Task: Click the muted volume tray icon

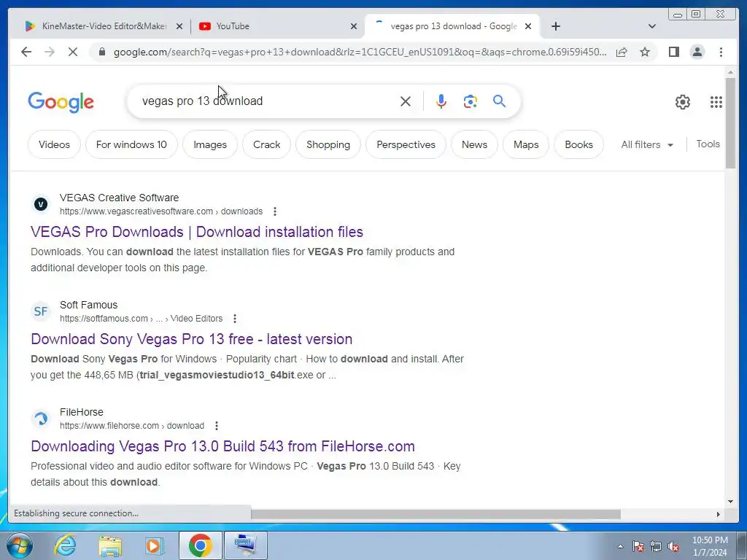Action: 673,547
